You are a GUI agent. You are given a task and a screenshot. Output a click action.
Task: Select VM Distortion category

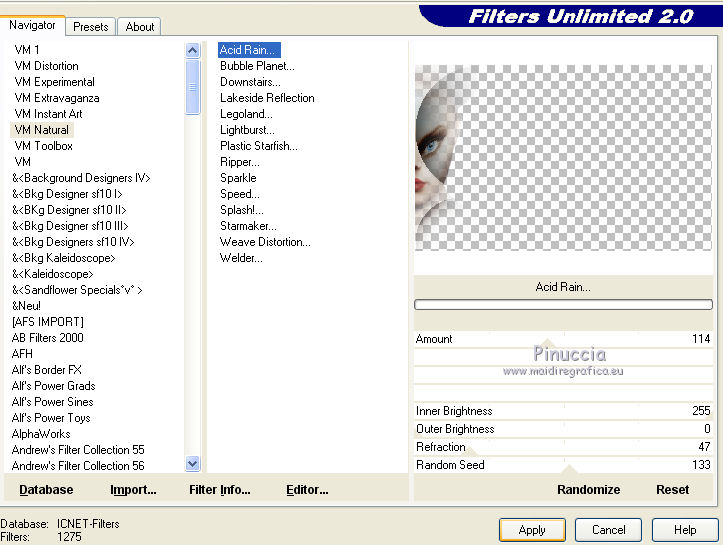[x=47, y=66]
